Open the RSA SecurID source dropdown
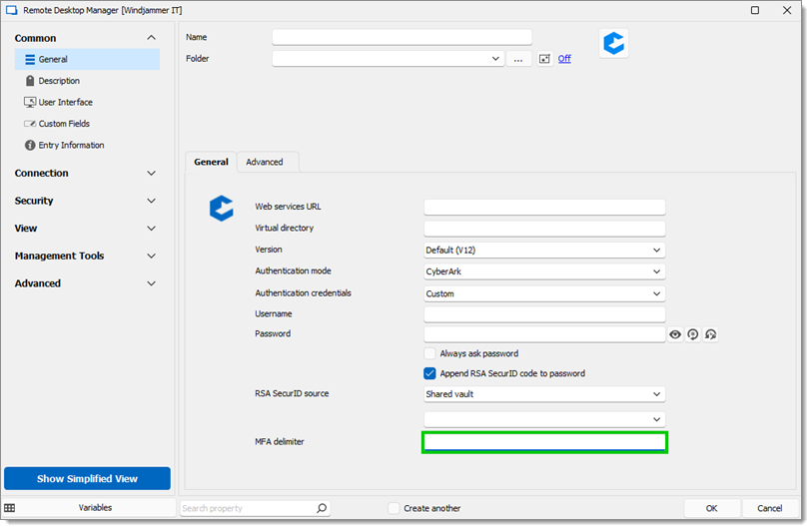812x530 pixels. tap(544, 394)
